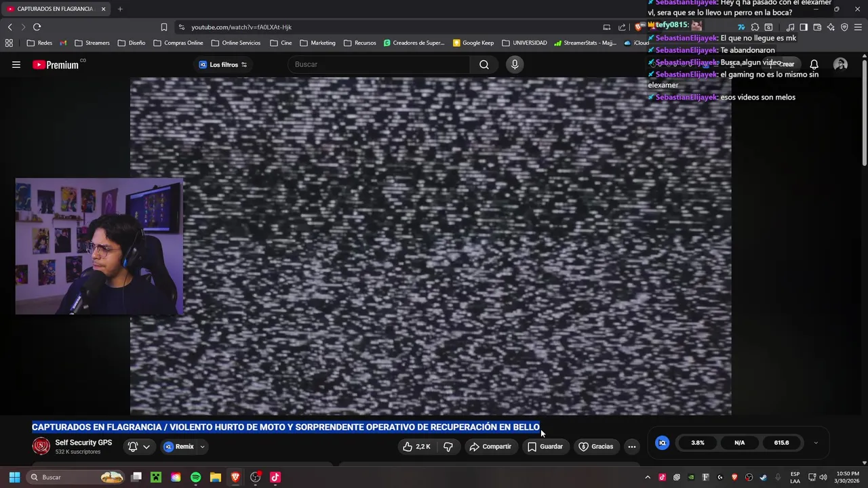This screenshot has height=488, width=868.
Task: Open the Recursos bookmark folder
Action: [360, 43]
